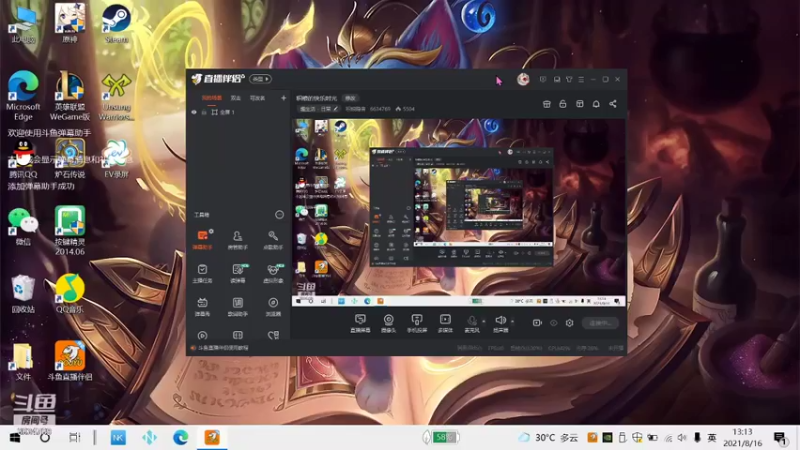800x450 pixels.
Task: Open the hamburger menu in title bar
Action: [581, 80]
